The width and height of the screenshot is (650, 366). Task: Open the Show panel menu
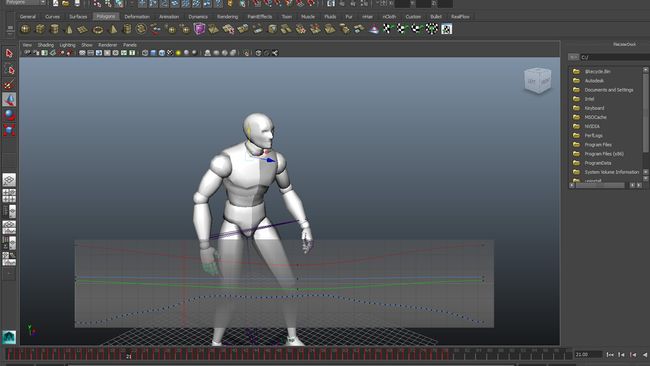pos(87,45)
